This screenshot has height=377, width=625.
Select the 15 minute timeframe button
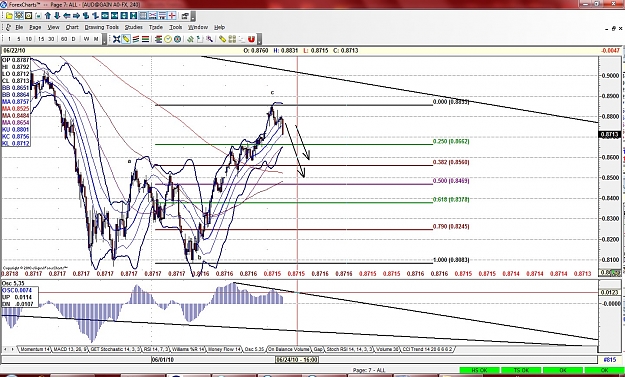(x=41, y=39)
